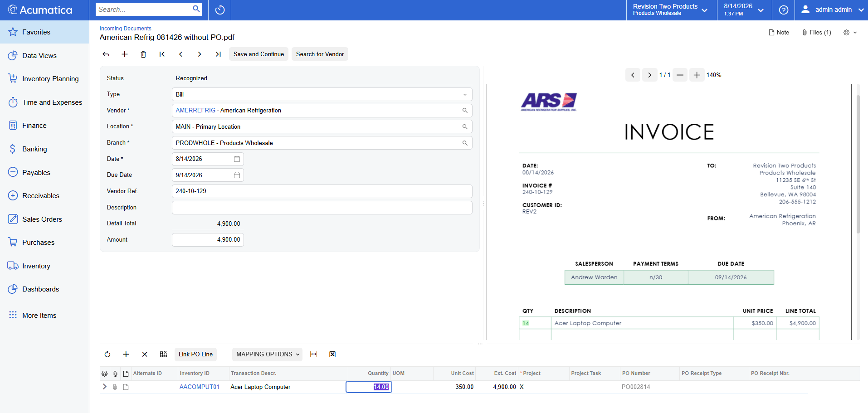Click the Amount input field

coord(208,240)
